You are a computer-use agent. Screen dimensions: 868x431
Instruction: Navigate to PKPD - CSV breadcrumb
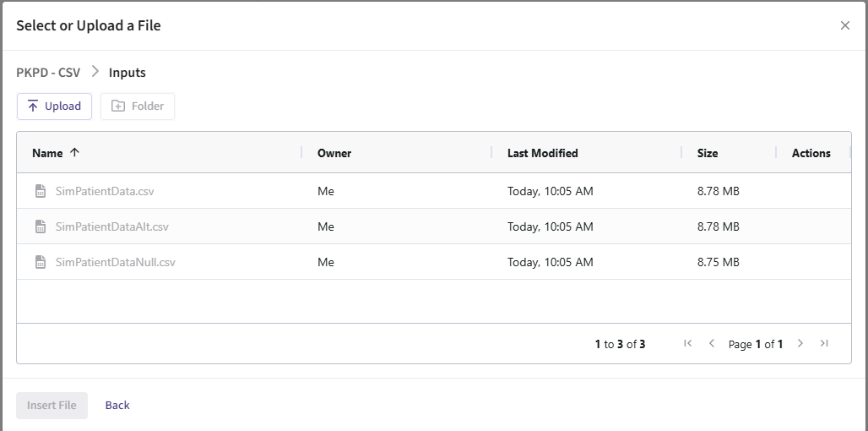pyautogui.click(x=48, y=73)
